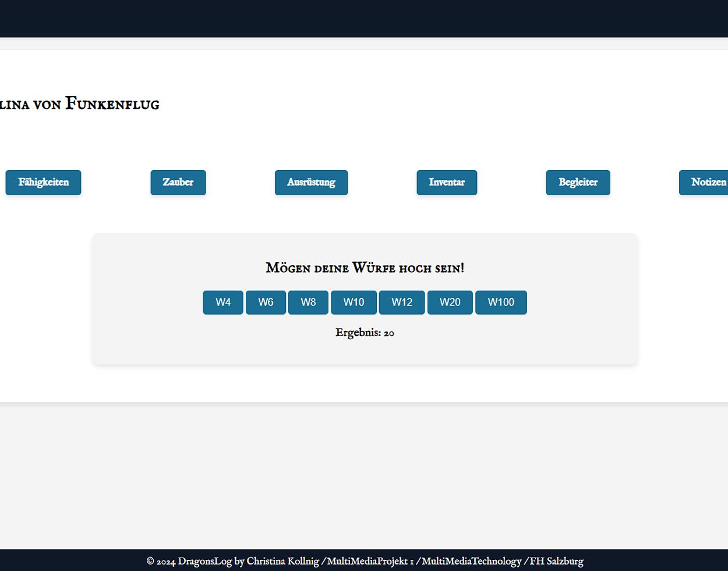Open the Fähigkeiten section
The height and width of the screenshot is (571, 728).
click(43, 182)
